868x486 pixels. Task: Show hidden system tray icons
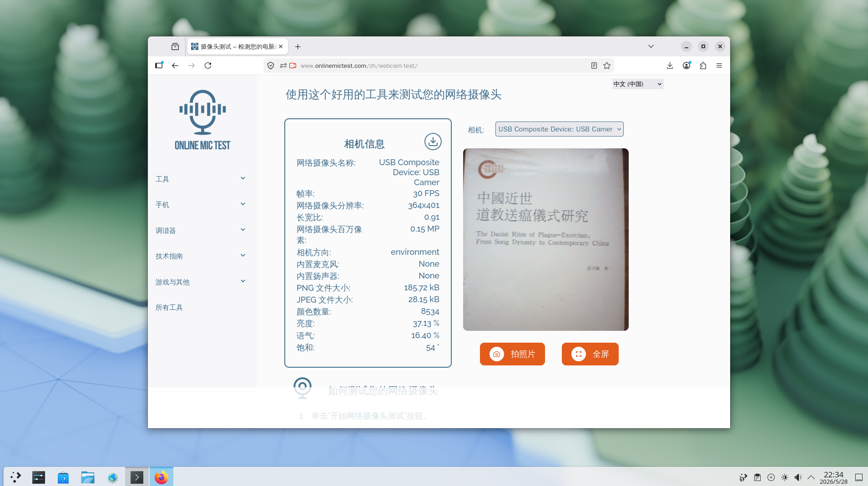811,477
